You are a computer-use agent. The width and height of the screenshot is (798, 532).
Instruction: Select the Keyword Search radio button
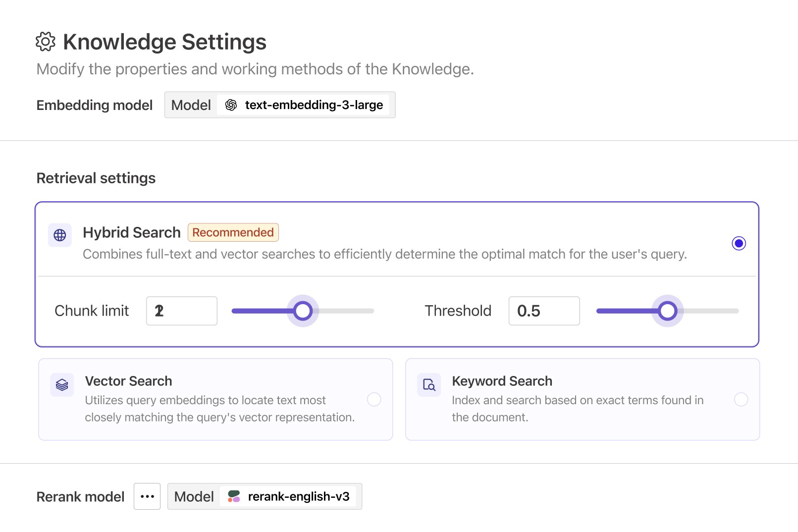click(741, 399)
